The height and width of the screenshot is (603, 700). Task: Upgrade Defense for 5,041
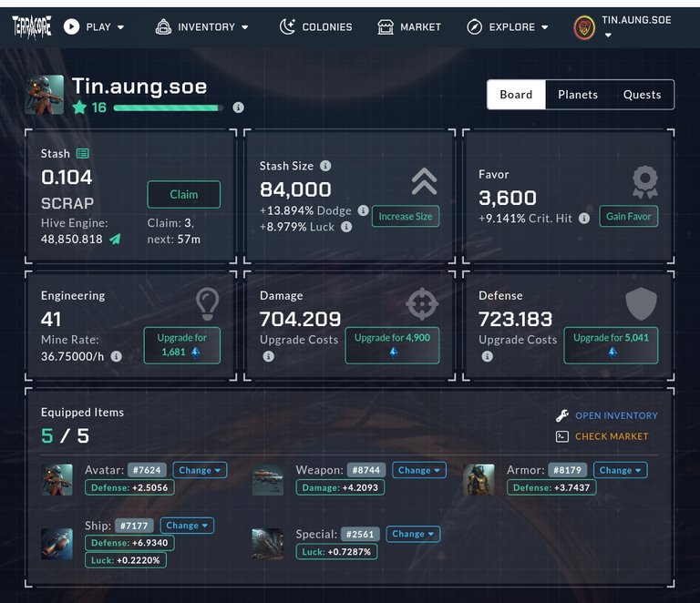click(x=611, y=345)
